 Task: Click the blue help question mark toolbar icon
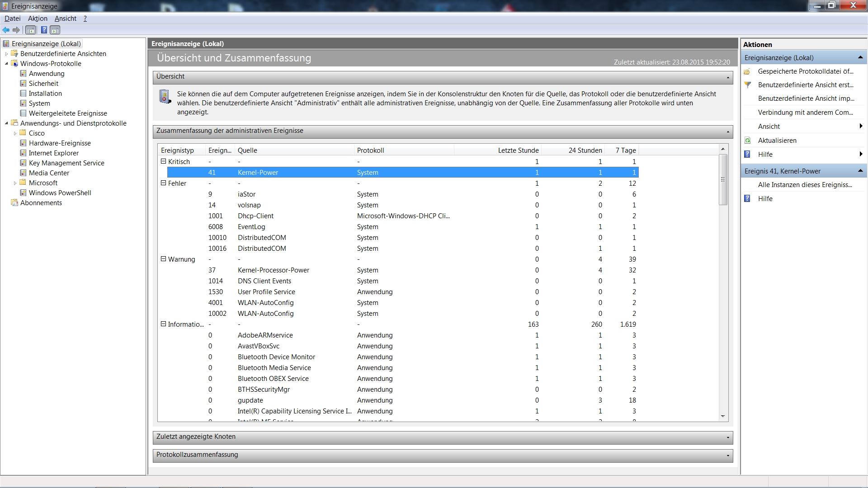coord(44,30)
